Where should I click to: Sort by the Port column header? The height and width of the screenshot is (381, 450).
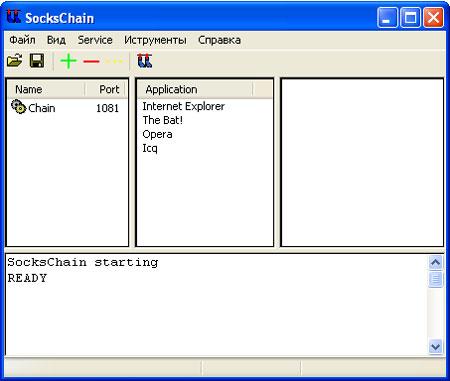[106, 89]
